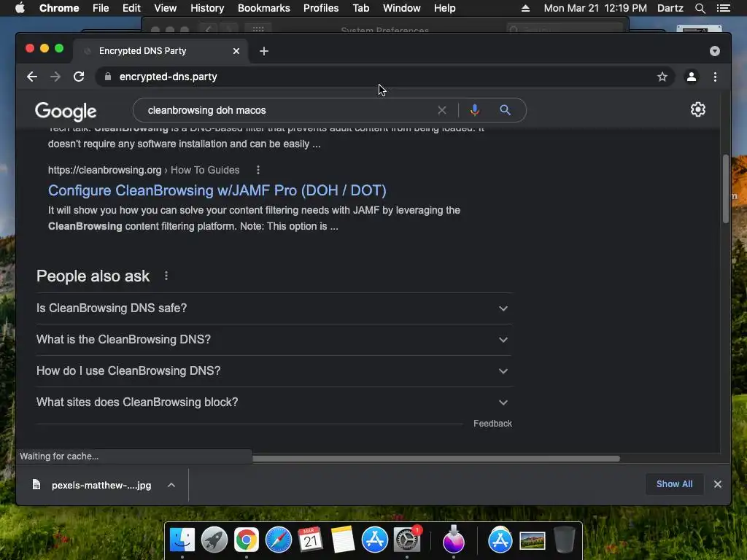Viewport: 747px width, 560px height.
Task: Open Configure CleanBrowsing w/JAMF Pro result
Action: [217, 190]
